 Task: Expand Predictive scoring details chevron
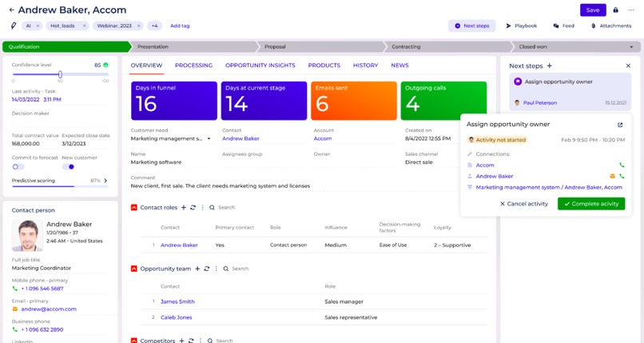click(x=105, y=181)
